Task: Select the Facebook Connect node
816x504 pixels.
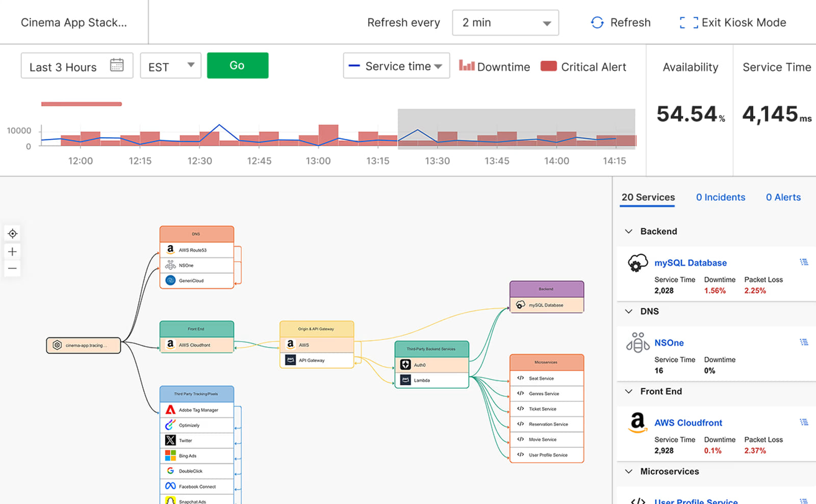Action: tap(196, 487)
